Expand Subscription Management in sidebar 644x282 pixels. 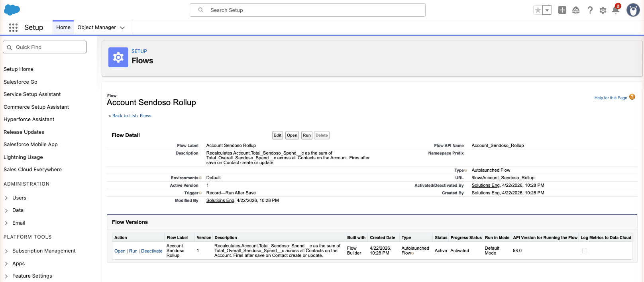(6, 251)
